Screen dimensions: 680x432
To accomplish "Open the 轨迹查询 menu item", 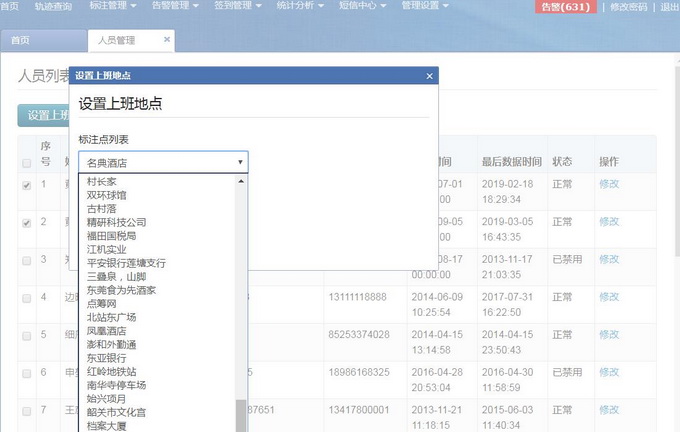I will (53, 6).
